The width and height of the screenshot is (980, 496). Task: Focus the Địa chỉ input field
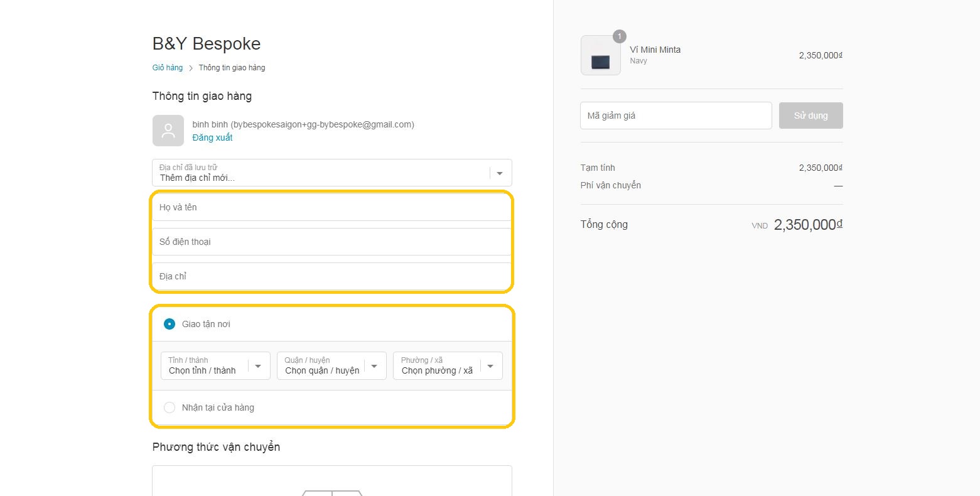click(x=332, y=276)
